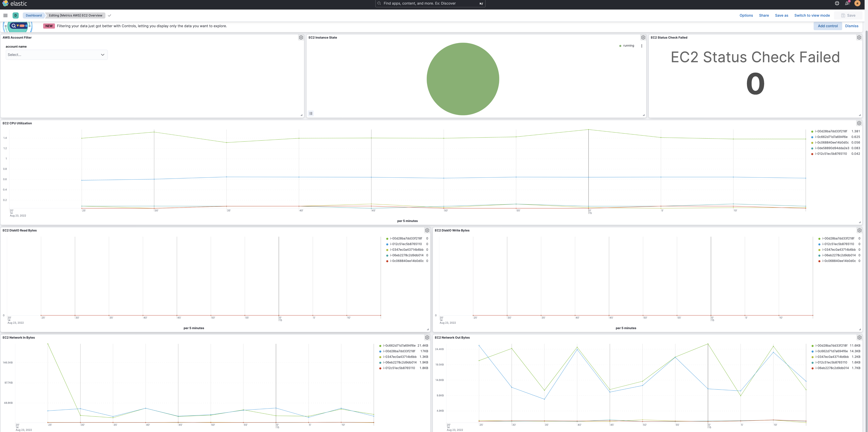Open legend options dots next to running
The image size is (868, 432).
tap(642, 46)
